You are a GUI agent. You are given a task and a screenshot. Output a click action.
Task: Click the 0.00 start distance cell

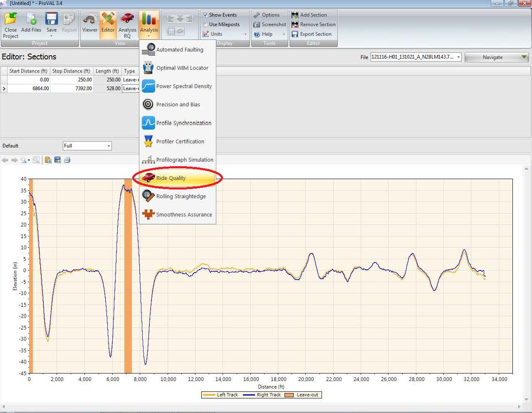click(29, 80)
